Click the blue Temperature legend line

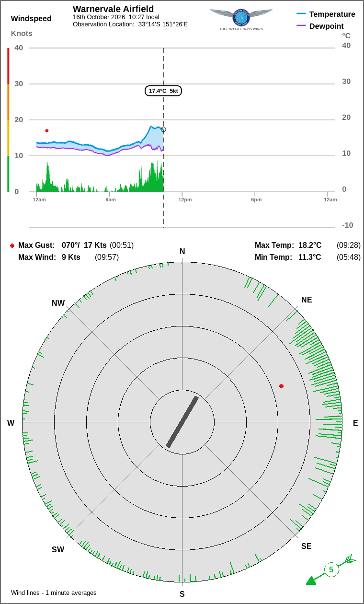pyautogui.click(x=301, y=14)
